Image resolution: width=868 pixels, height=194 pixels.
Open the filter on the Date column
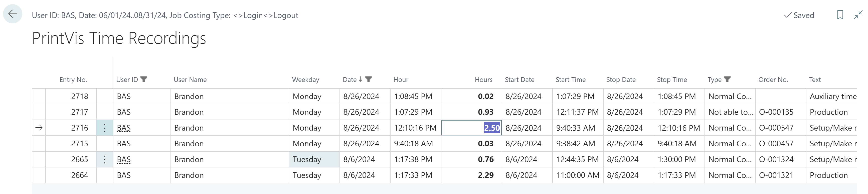point(368,79)
